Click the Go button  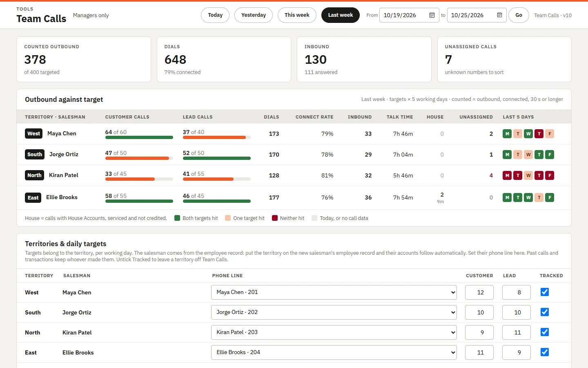[x=519, y=15]
